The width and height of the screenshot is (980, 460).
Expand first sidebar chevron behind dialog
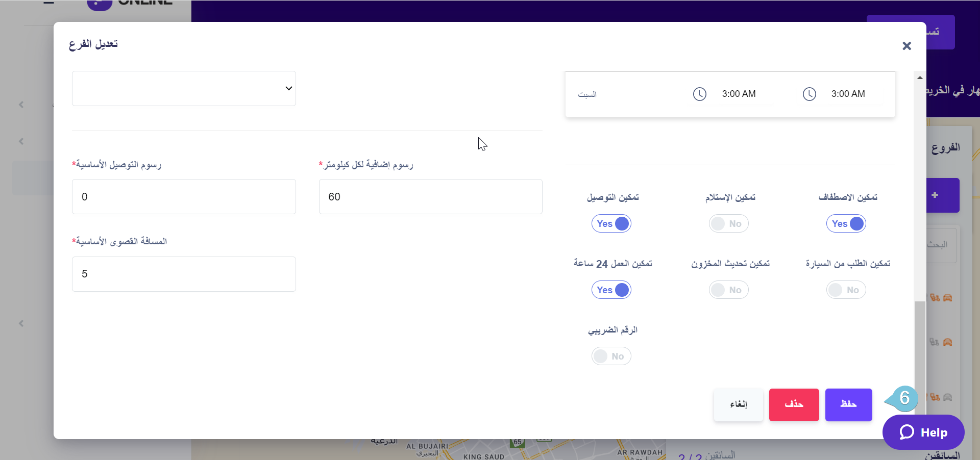tap(21, 105)
